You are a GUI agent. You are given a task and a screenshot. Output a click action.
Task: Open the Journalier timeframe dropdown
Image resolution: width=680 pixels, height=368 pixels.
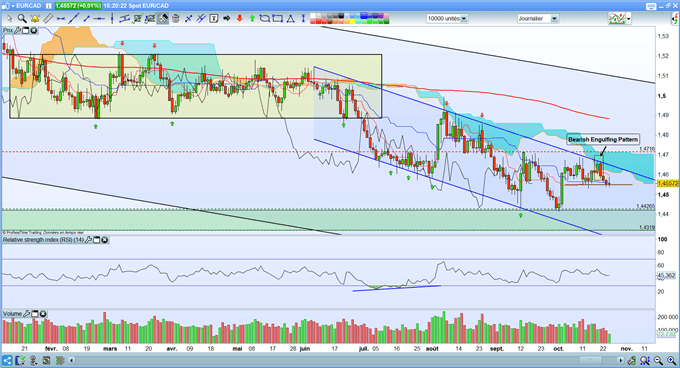click(538, 19)
